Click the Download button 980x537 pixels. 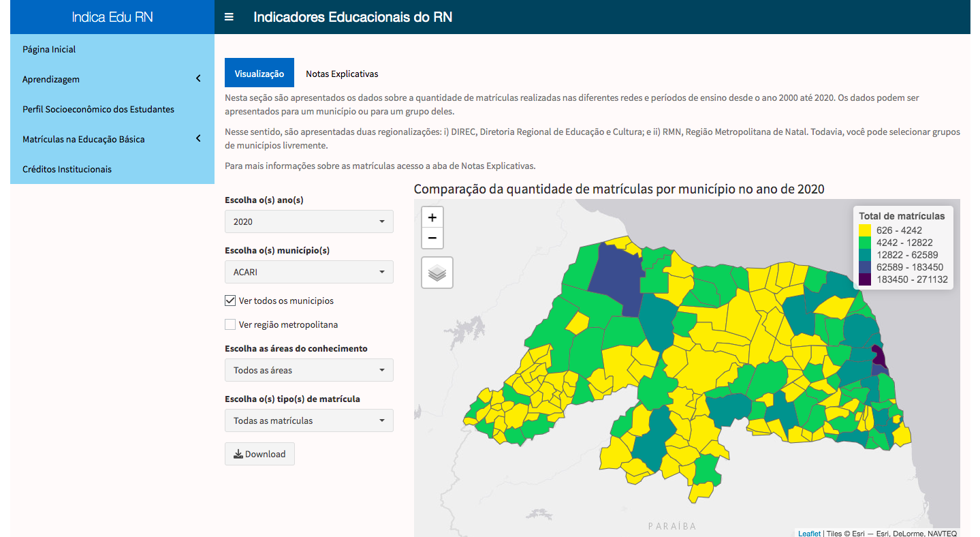tap(259, 454)
